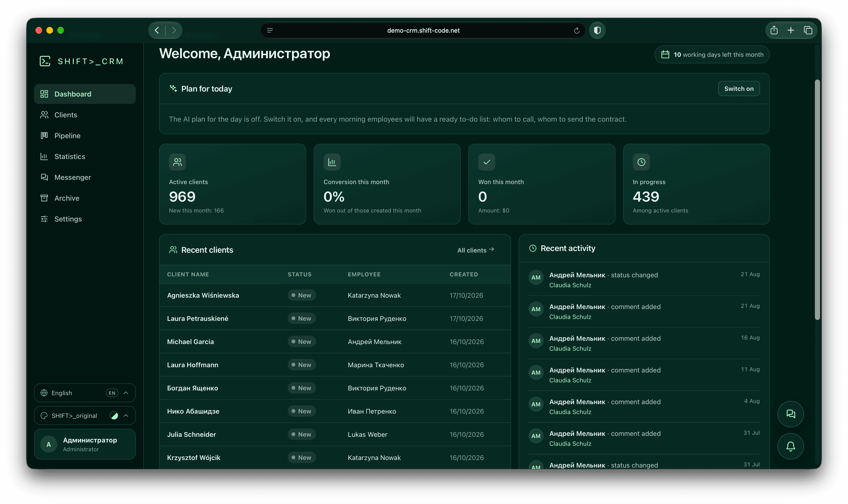Screen dimensions: 848x504
Task: Click the SHIFT>_CRM logo icon
Action: coord(45,61)
